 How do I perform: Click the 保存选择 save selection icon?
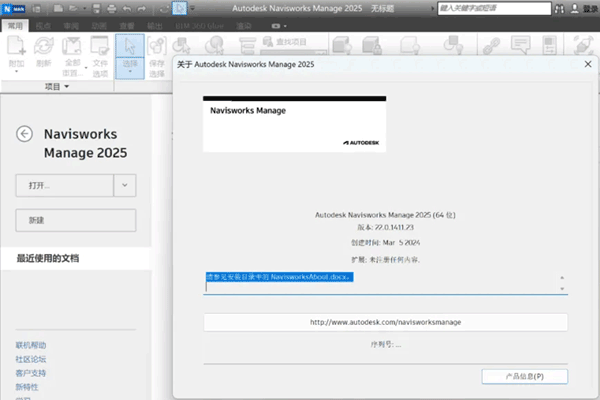coord(157,46)
